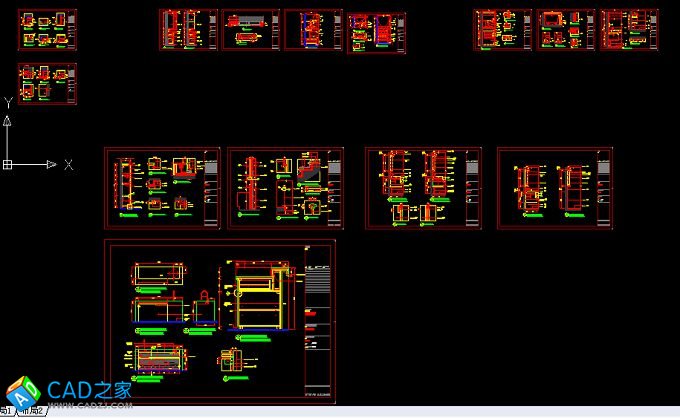Select the large bottom drawing sheet
Screen dimensions: 680x418
tap(219, 322)
